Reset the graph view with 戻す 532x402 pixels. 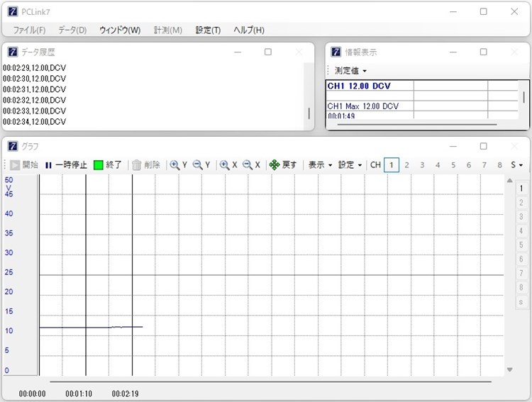[283, 164]
